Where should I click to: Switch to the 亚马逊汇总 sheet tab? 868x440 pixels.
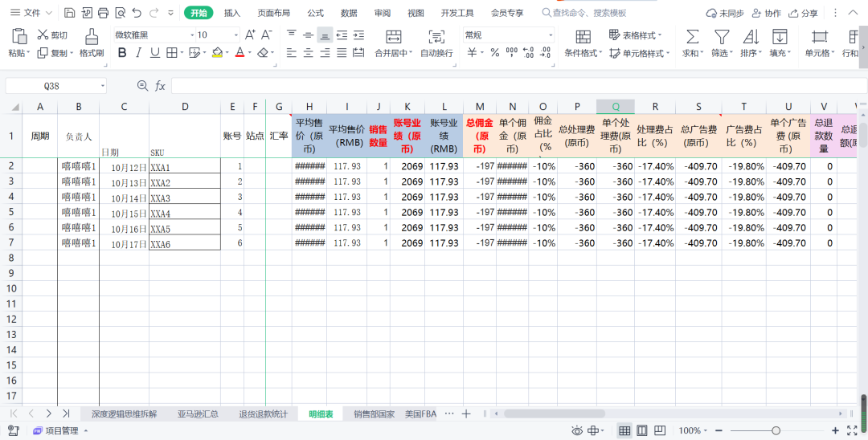pos(198,414)
